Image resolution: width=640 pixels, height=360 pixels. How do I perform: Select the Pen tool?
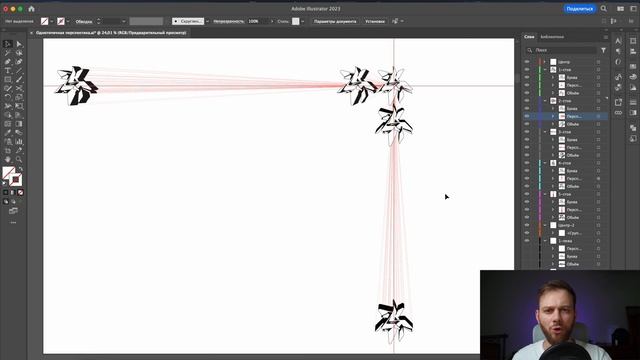pyautogui.click(x=8, y=62)
